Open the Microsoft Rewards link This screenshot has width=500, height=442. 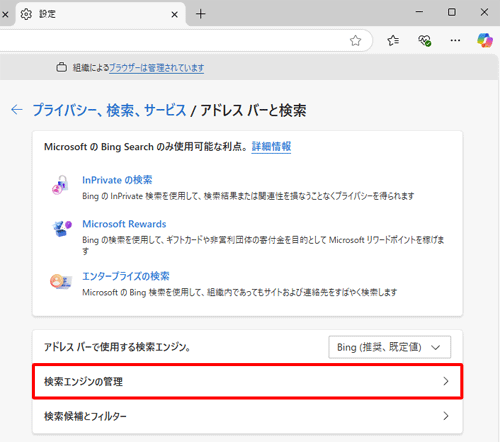click(x=124, y=224)
